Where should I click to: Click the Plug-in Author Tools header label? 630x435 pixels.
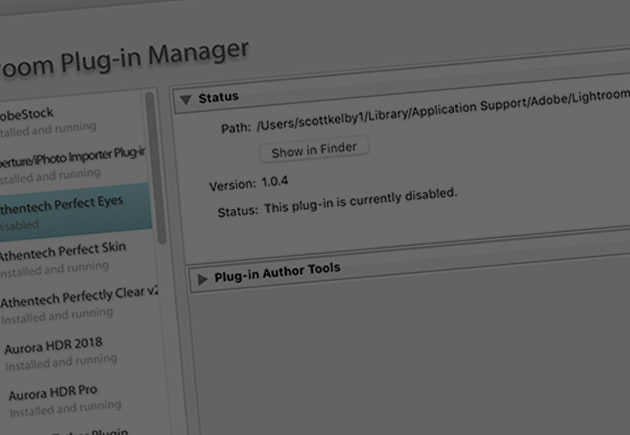click(277, 272)
